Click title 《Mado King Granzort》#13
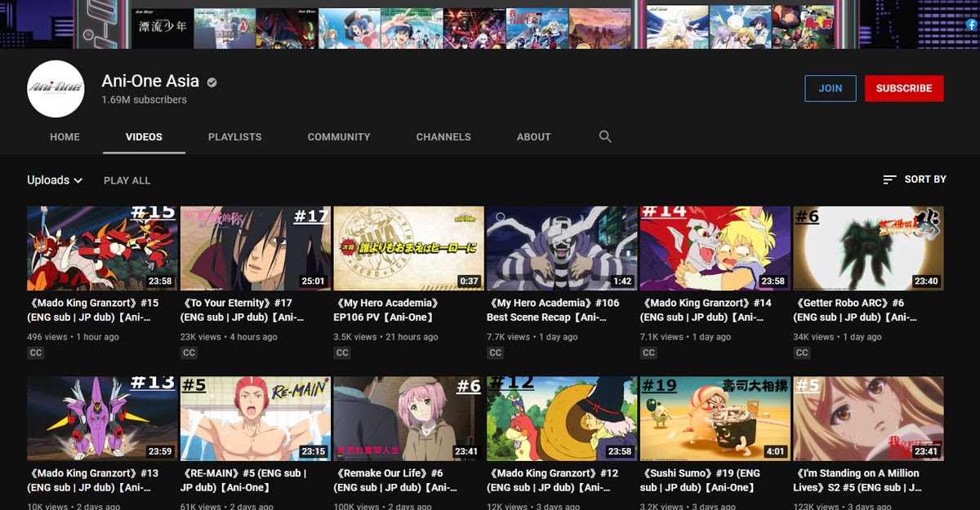The height and width of the screenshot is (510, 980). click(93, 481)
